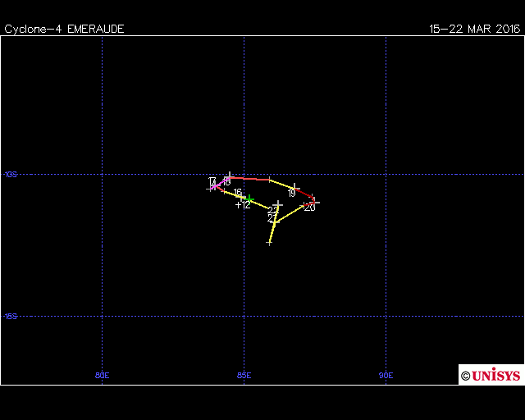Click the 10S latitude label
The image size is (525, 420).
coord(11,174)
